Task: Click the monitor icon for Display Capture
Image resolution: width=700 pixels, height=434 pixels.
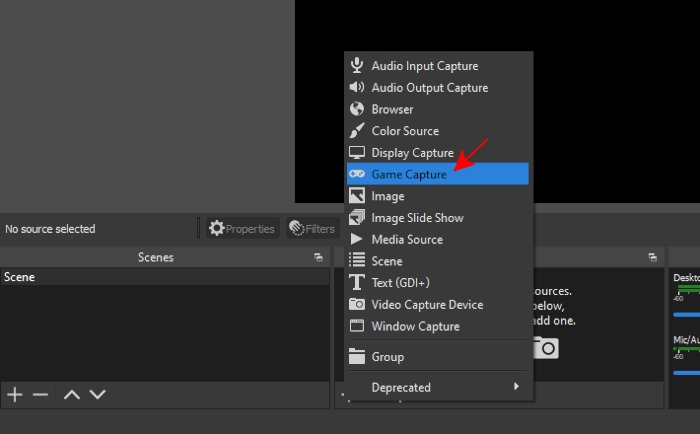Action: 356,152
